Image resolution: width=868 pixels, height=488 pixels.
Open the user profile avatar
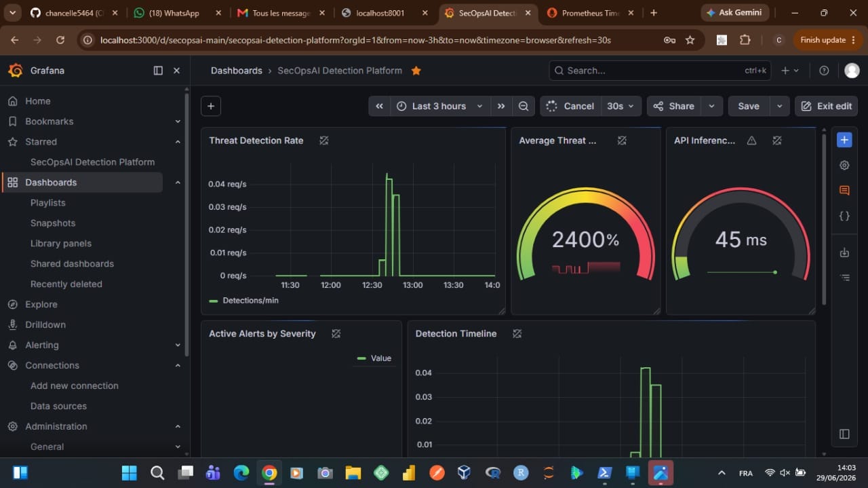pyautogui.click(x=852, y=71)
